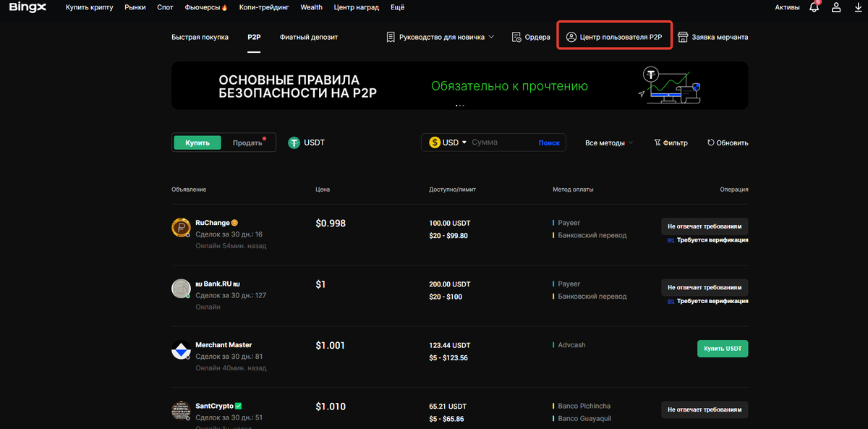This screenshot has width=868, height=429.
Task: Click Требуется верификация in RuChange row
Action: tap(712, 240)
